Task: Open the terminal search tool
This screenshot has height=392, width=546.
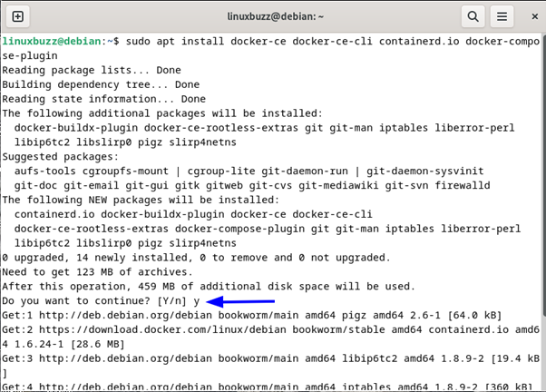Action: (x=473, y=16)
